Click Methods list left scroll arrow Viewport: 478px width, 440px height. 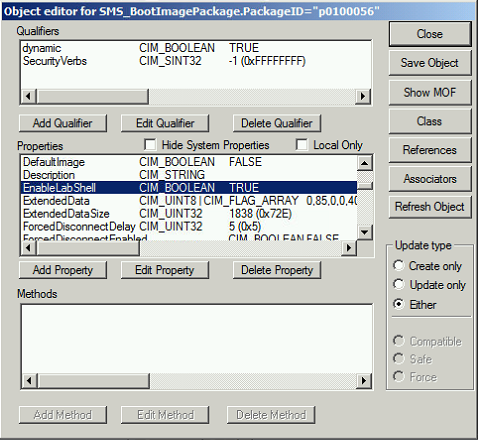point(29,380)
